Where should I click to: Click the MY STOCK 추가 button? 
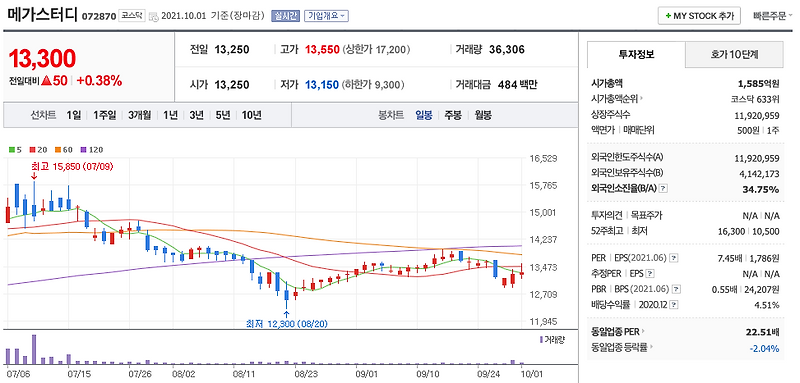[x=699, y=16]
